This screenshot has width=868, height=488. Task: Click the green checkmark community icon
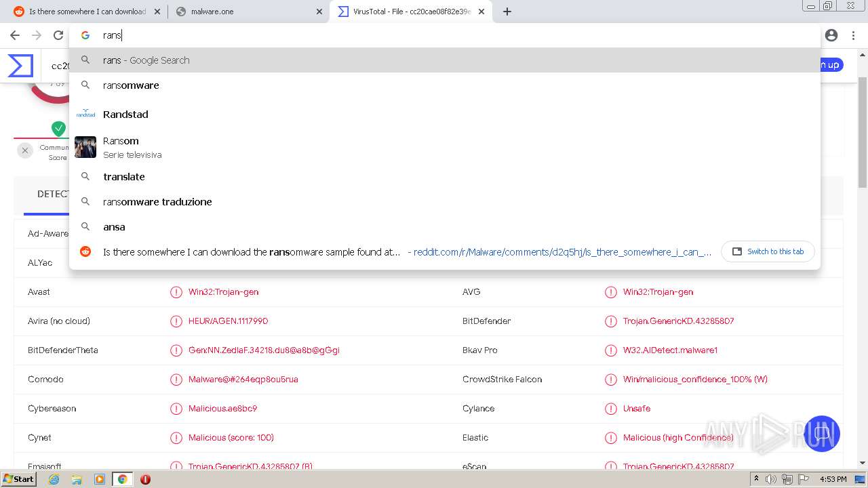[x=59, y=128]
